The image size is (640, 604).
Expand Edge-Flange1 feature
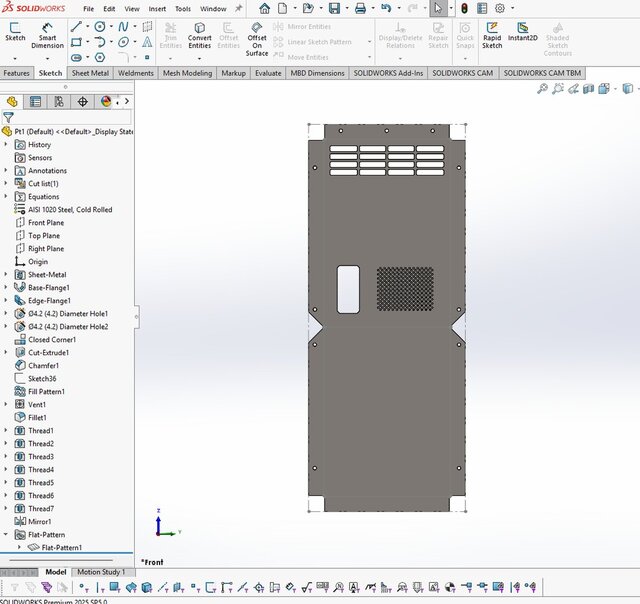[x=6, y=300]
